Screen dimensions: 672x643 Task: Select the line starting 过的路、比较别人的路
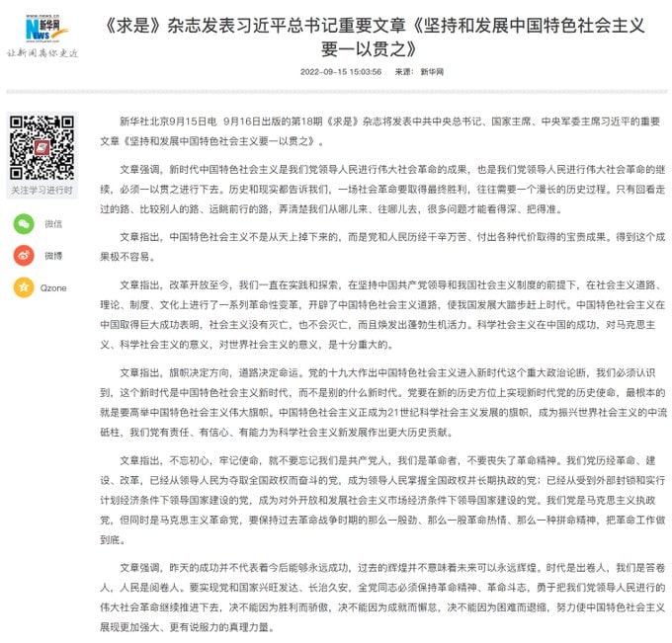point(331,209)
